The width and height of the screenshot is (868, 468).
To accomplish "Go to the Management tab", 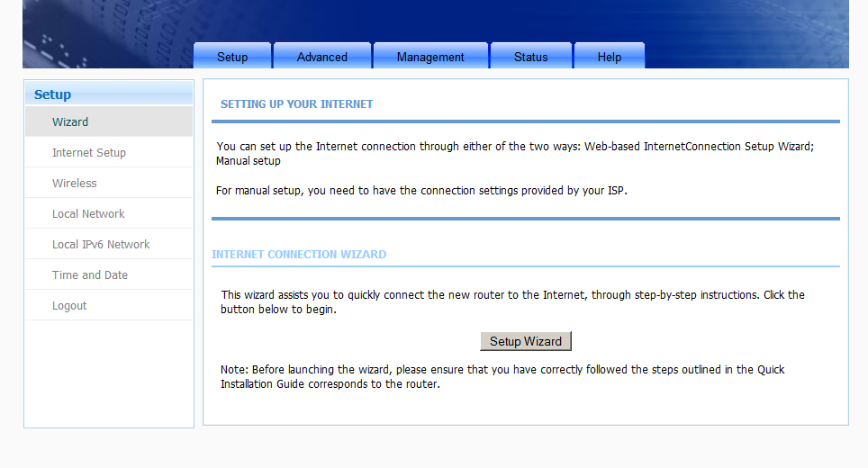I will (430, 57).
